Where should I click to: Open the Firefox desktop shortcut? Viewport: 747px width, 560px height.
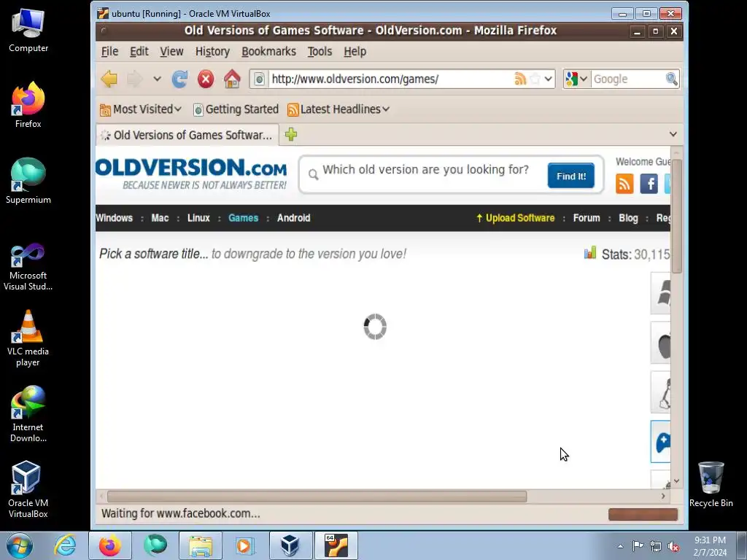point(28,105)
